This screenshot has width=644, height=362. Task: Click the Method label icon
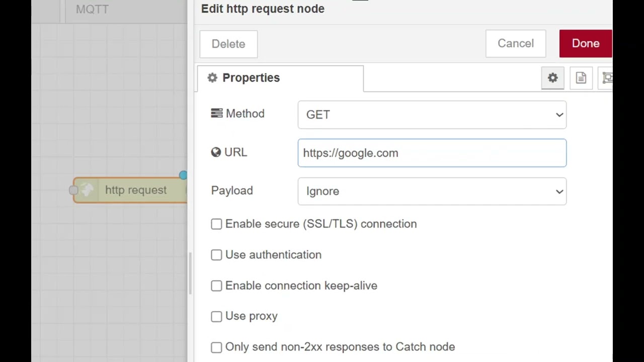coord(216,114)
